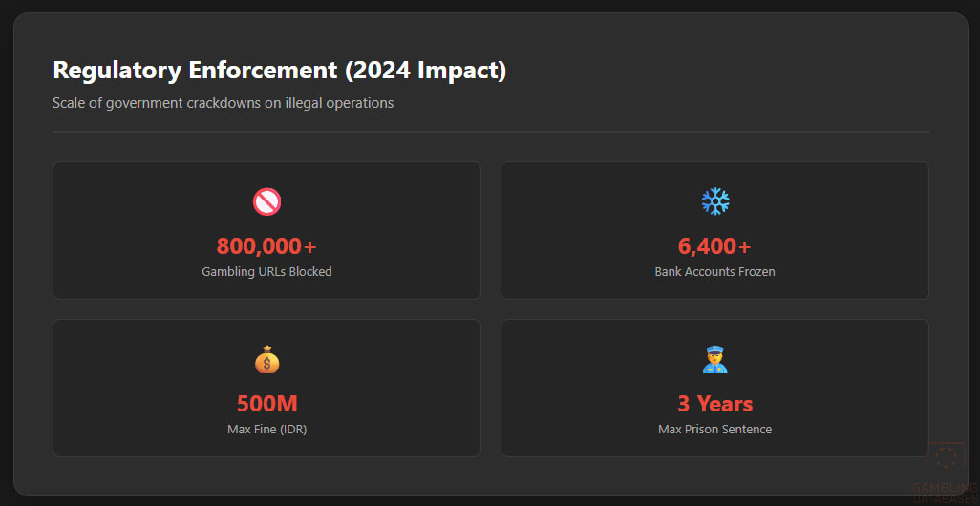Click the police officer icon
Screen dimensions: 980x506
(714, 360)
